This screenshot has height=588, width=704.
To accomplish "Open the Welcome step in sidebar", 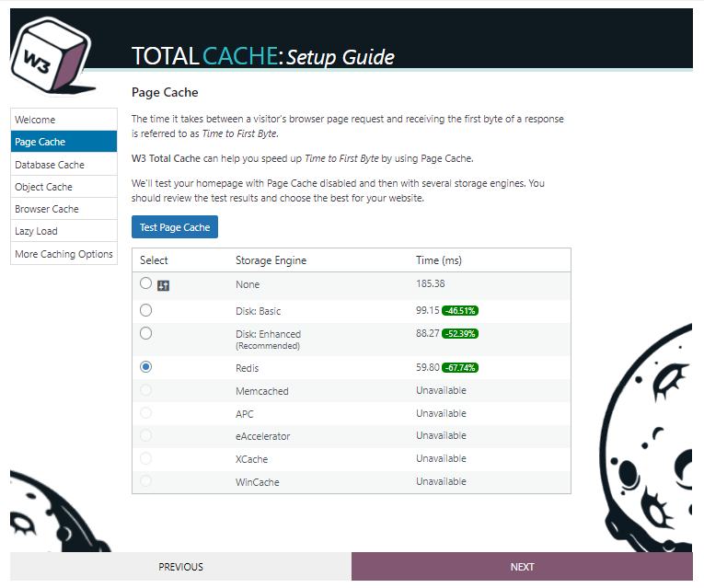I will pyautogui.click(x=63, y=120).
